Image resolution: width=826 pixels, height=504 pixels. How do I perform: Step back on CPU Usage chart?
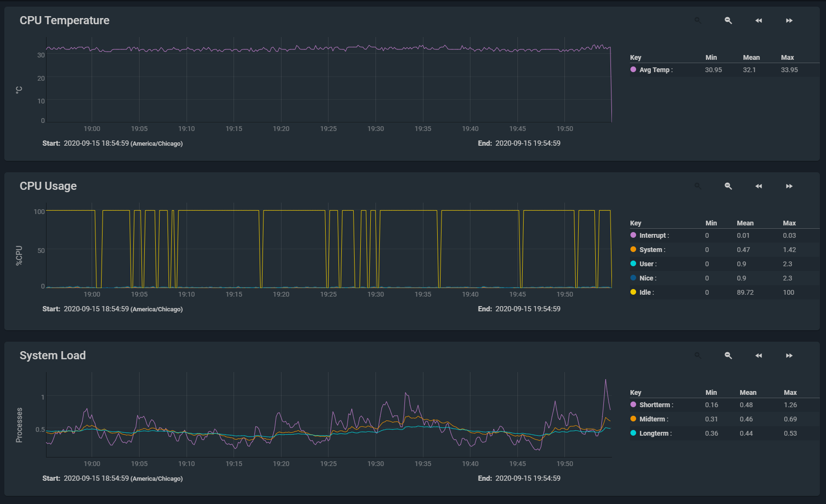coord(758,186)
